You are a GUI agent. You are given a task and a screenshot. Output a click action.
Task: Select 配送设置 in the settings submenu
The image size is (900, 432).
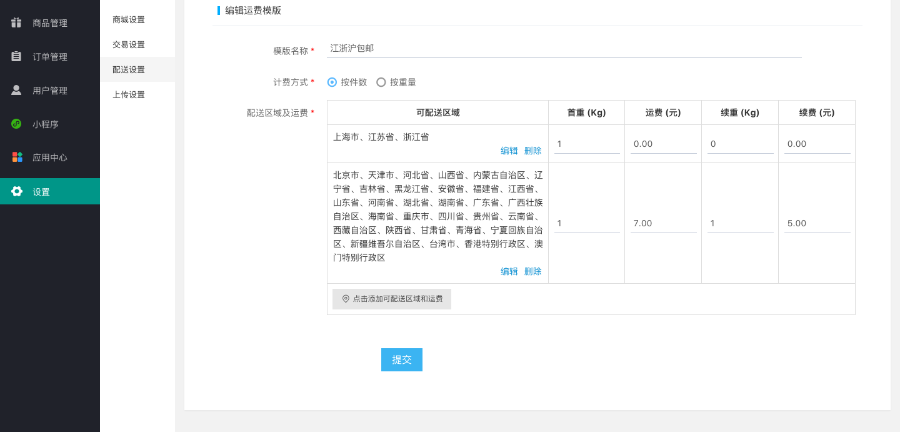coord(128,69)
